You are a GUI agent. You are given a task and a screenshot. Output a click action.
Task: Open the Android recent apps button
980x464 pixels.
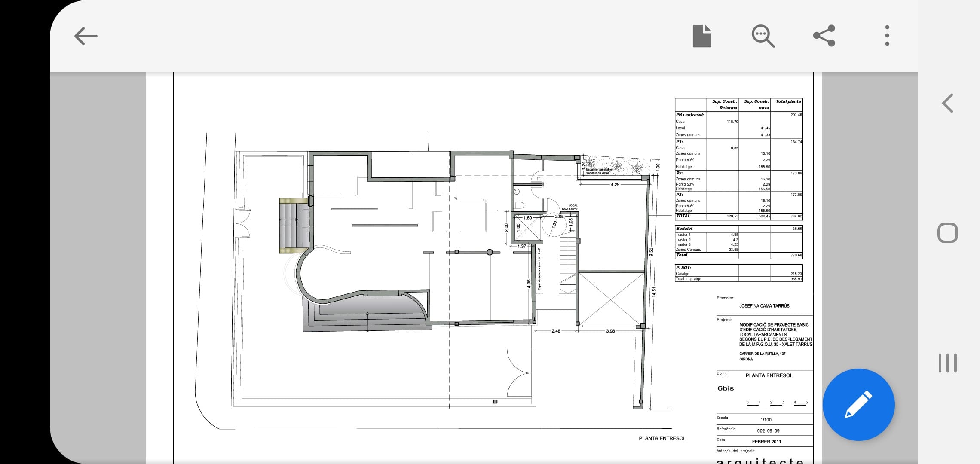(x=947, y=363)
